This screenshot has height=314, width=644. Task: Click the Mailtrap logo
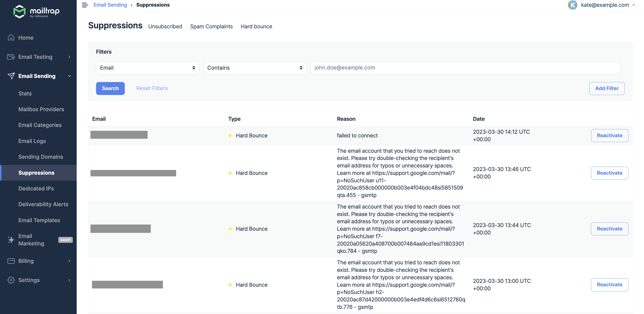tap(36, 12)
